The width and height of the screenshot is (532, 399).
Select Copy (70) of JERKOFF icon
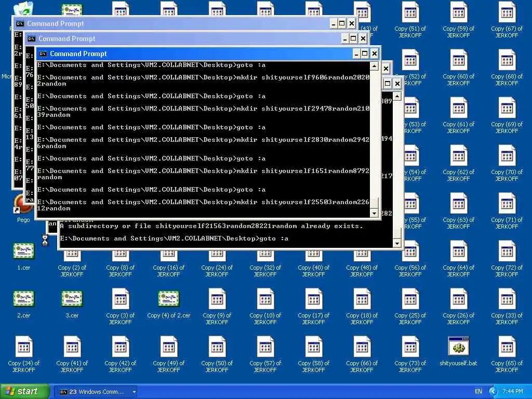coord(507,155)
